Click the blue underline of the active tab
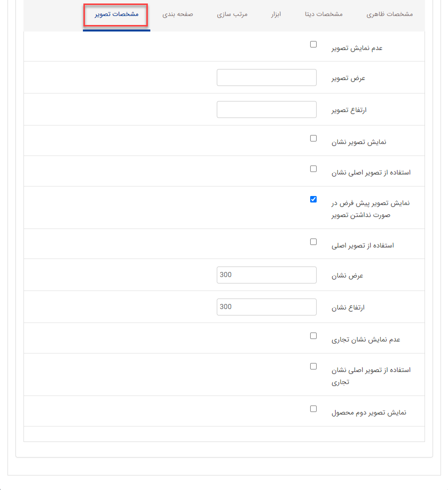448x490 pixels. pos(116,31)
